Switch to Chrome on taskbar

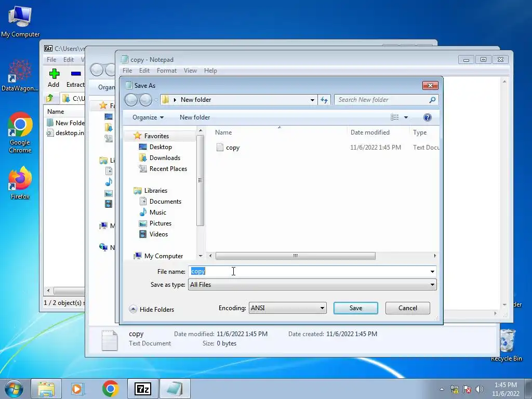[110, 389]
